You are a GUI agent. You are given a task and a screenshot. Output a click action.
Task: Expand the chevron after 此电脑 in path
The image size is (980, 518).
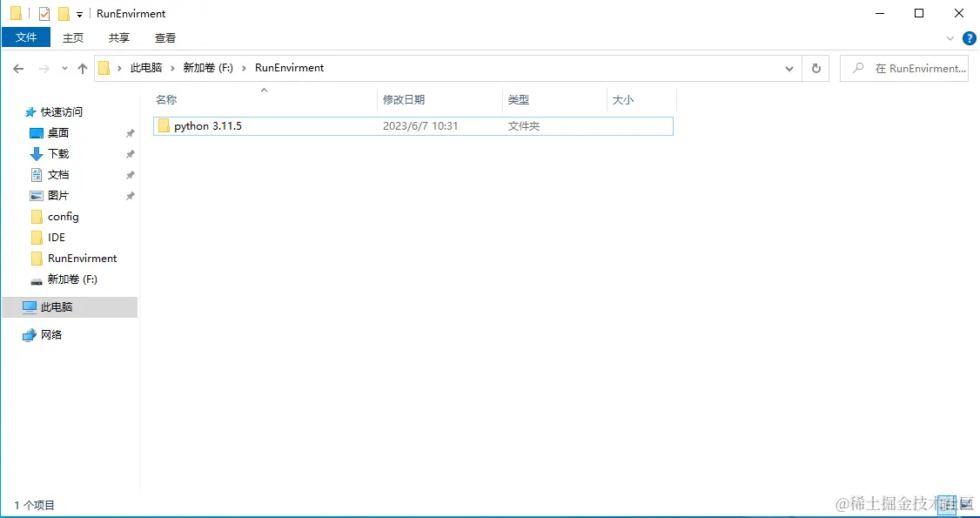coord(172,68)
